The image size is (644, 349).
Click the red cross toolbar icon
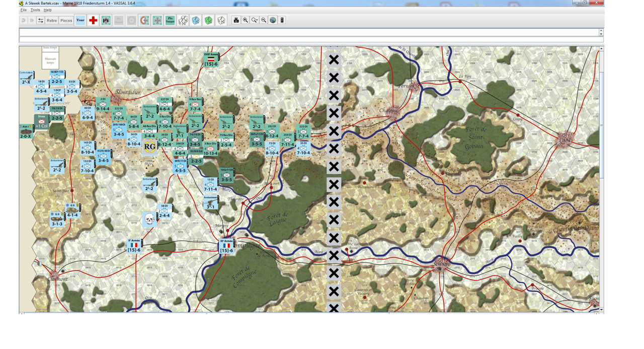[93, 20]
